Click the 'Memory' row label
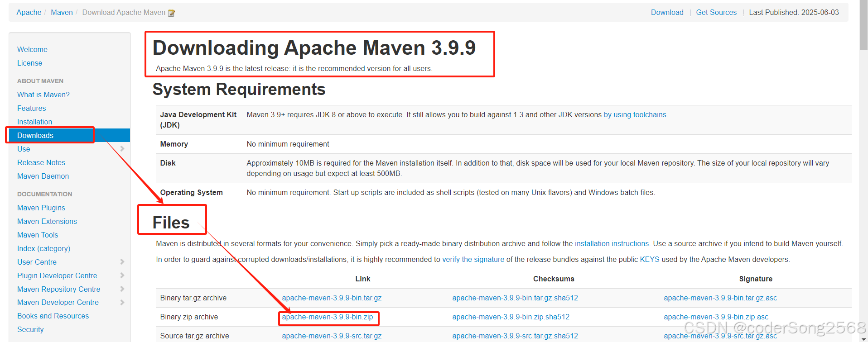The height and width of the screenshot is (342, 868). tap(174, 144)
